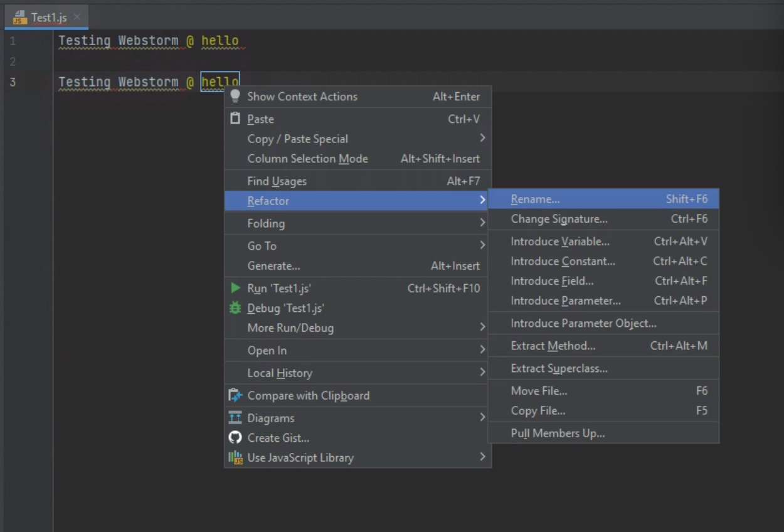Image resolution: width=784 pixels, height=532 pixels.
Task: Select Introduce Parameter...
Action: [x=603, y=301]
